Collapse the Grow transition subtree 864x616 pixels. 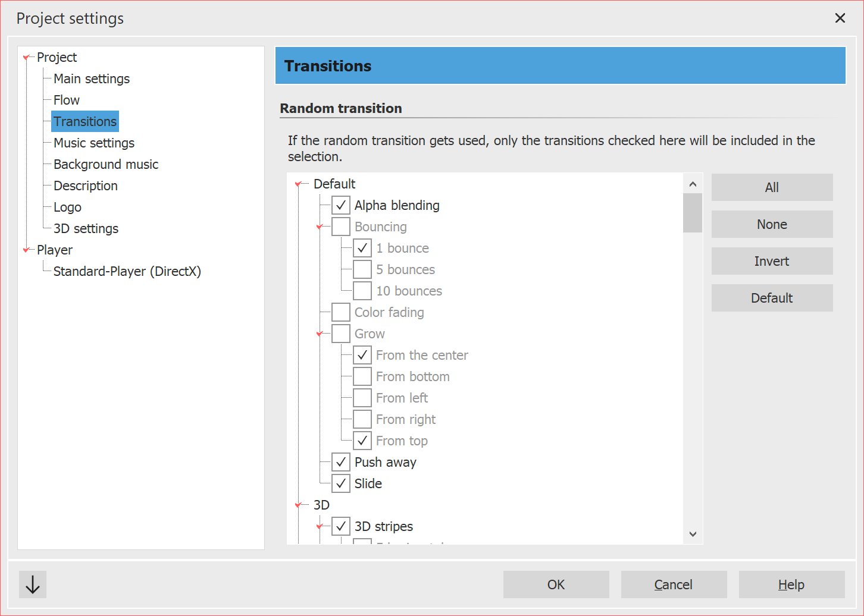(320, 333)
